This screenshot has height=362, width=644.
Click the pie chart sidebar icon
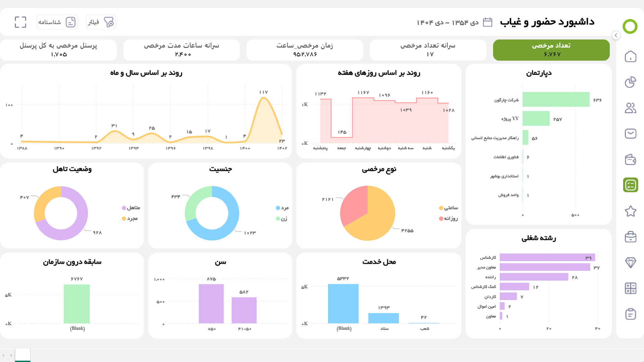click(x=630, y=82)
